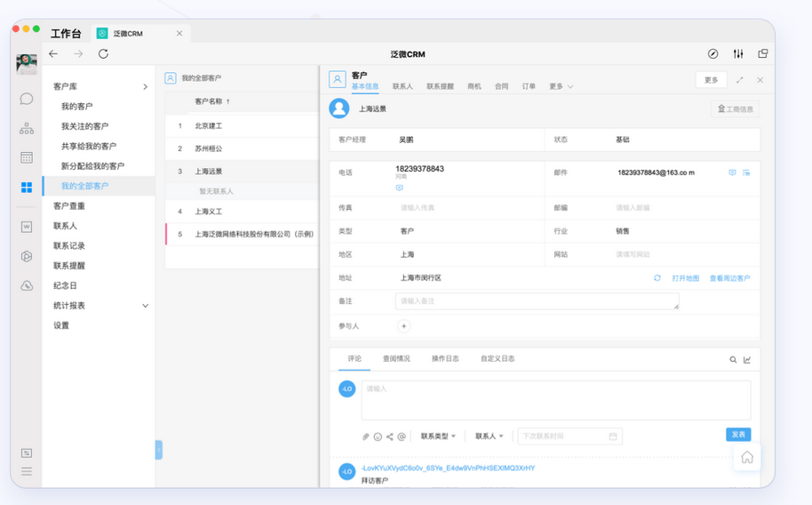Open the sliders settings icon in top bar
This screenshot has width=812, height=505.
(x=737, y=54)
